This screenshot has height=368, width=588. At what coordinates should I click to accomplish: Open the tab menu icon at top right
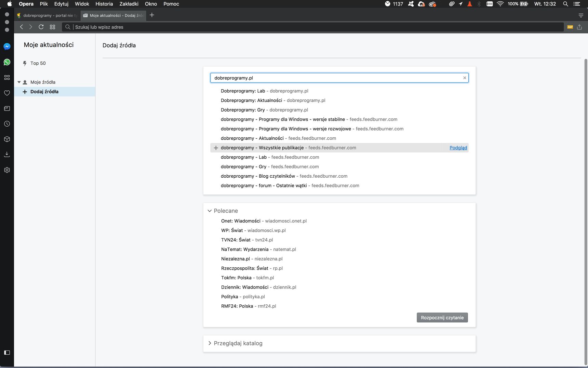click(581, 15)
